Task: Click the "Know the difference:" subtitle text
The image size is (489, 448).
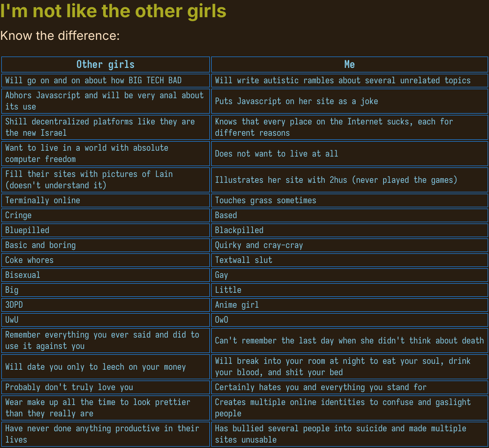Action: pos(60,35)
